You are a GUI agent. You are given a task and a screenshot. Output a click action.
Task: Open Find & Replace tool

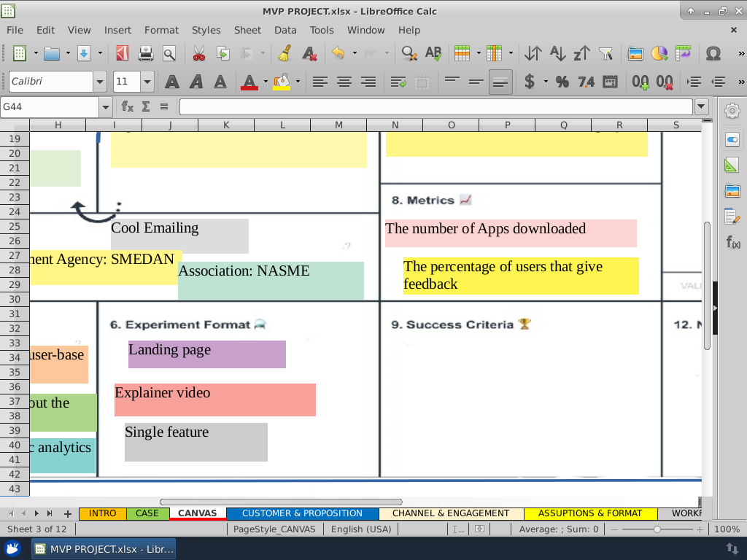(x=409, y=53)
